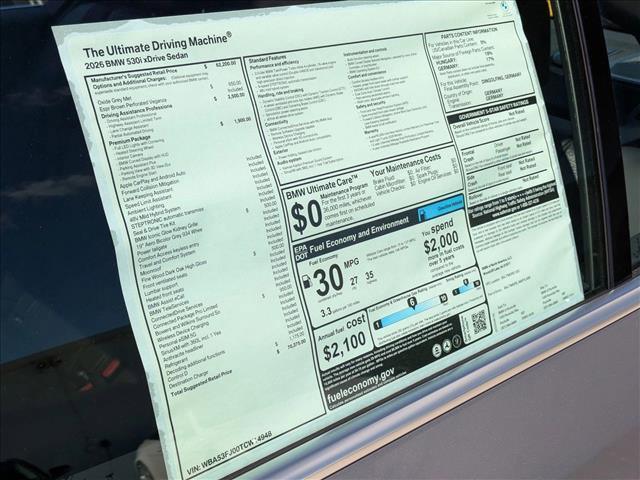Click 'Lumbar support' row
The image size is (640, 480).
pos(161,290)
